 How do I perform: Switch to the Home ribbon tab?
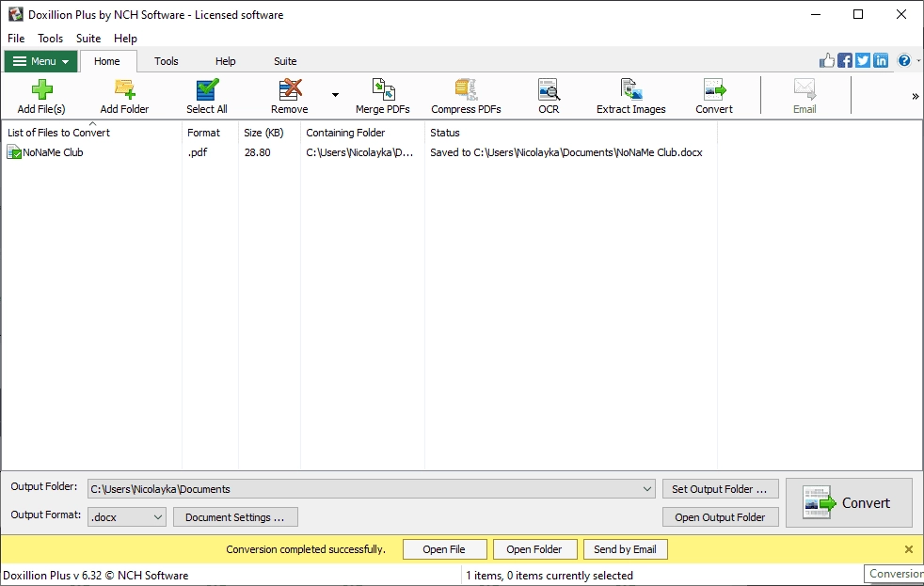coord(107,61)
